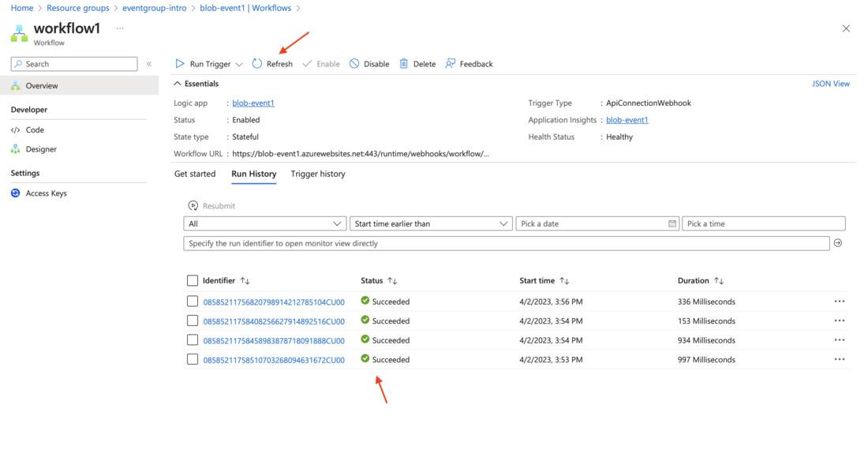Toggle the select-all runs checkbox
Viewport: 868px width, 450px height.
pyautogui.click(x=192, y=280)
